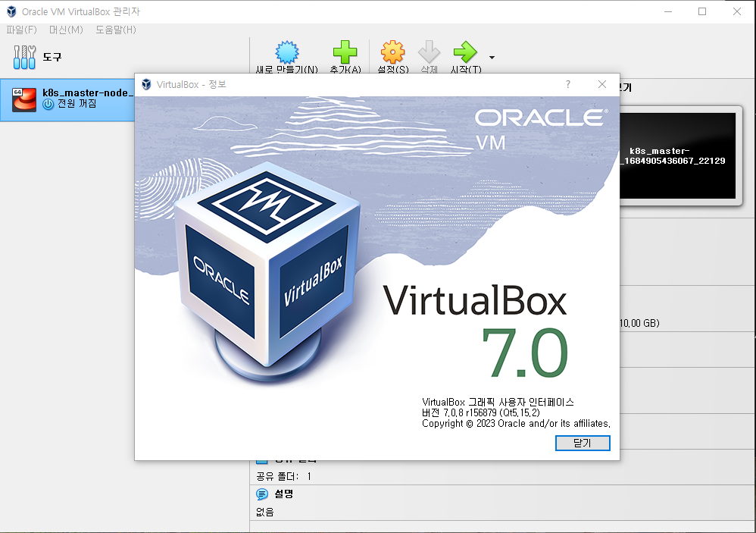The image size is (756, 533).
Task: Click the 닫기 button in the about dialog
Action: coord(583,443)
